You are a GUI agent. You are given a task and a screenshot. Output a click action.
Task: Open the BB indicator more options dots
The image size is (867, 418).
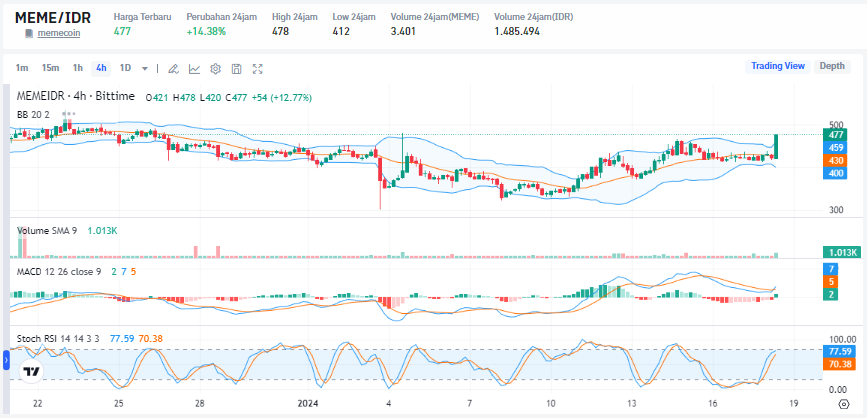click(x=69, y=114)
